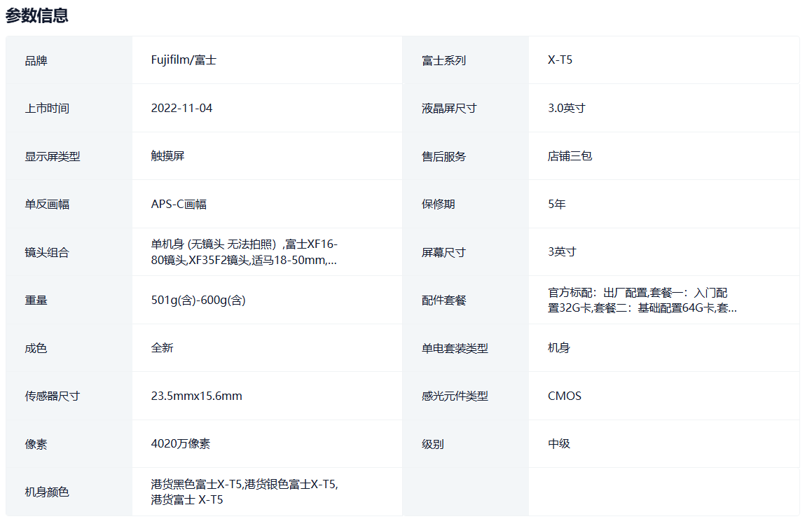Select the 4020万像素 pixel value
The width and height of the screenshot is (812, 519).
point(180,443)
